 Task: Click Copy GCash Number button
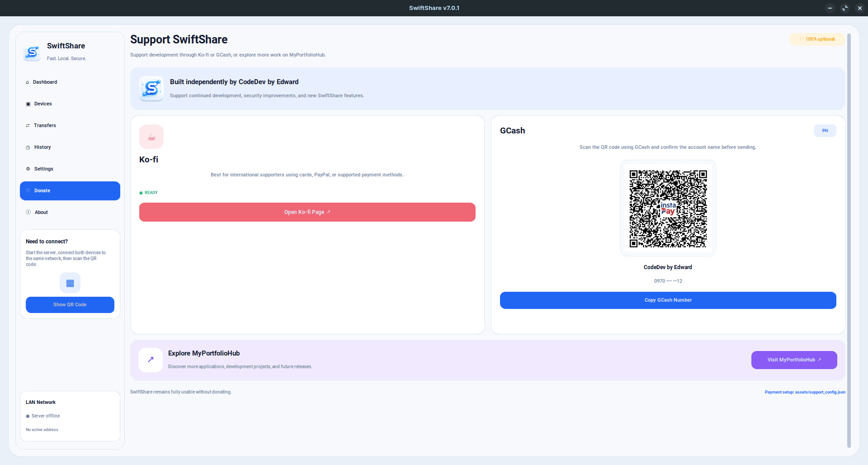click(668, 300)
